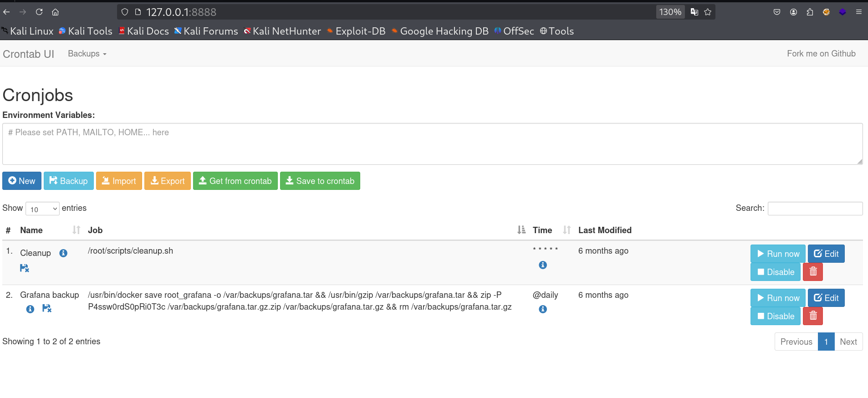Open the Kali Tools bookmark
The height and width of the screenshot is (398, 868).
pos(86,31)
